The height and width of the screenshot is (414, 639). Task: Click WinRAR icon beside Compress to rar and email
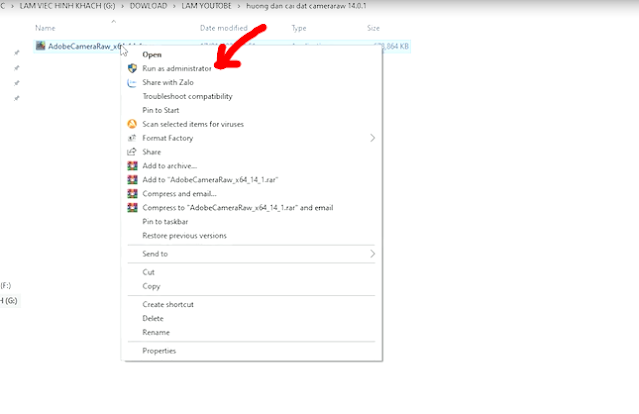pyautogui.click(x=132, y=208)
